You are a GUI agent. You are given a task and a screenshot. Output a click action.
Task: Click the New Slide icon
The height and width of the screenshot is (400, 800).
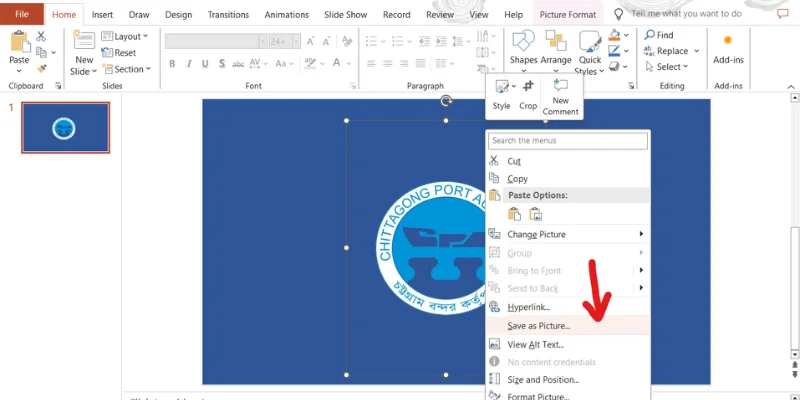pos(84,40)
